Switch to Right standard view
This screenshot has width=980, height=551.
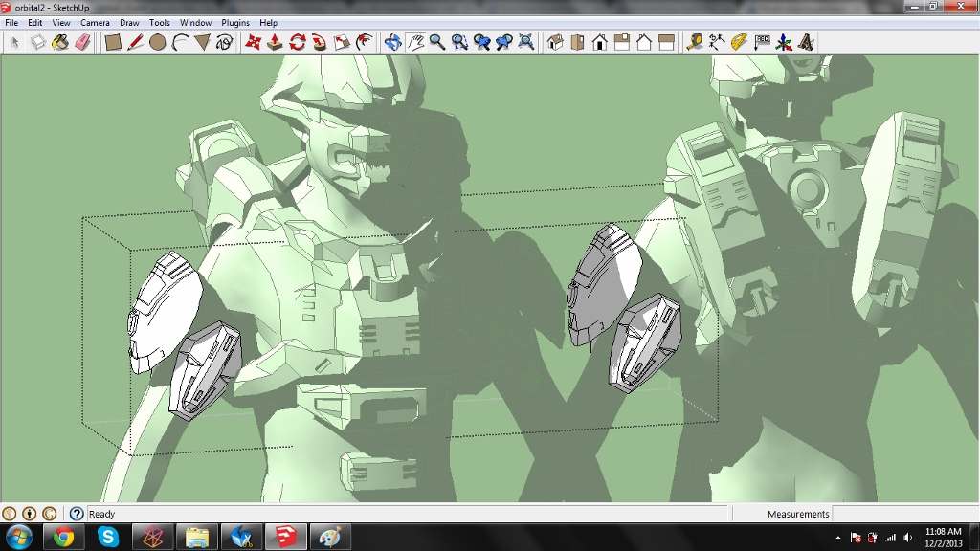click(x=622, y=42)
